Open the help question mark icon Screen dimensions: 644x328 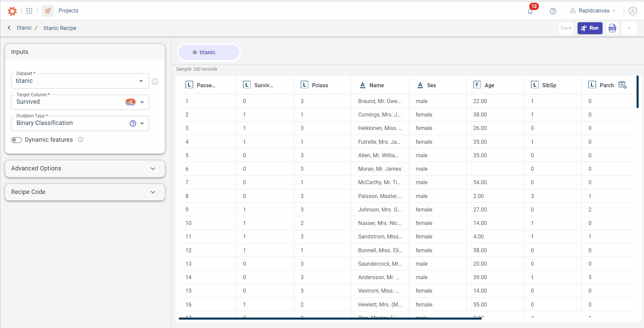553,11
